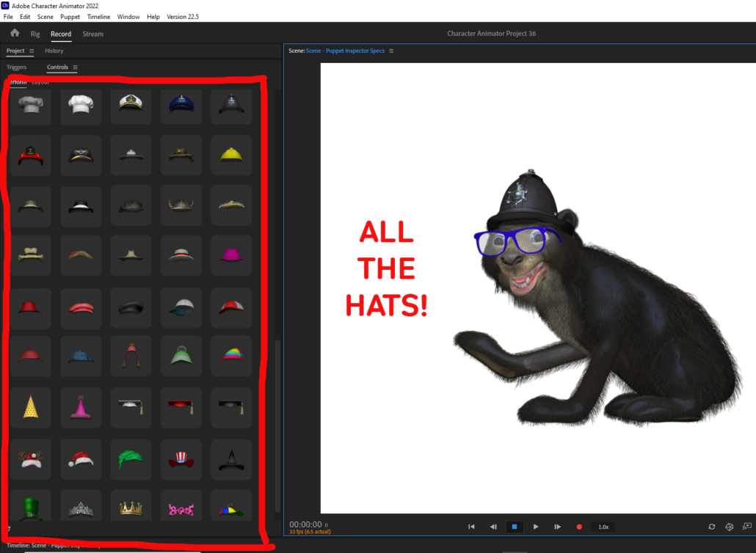Activate the white and red baseball cap

(231, 308)
